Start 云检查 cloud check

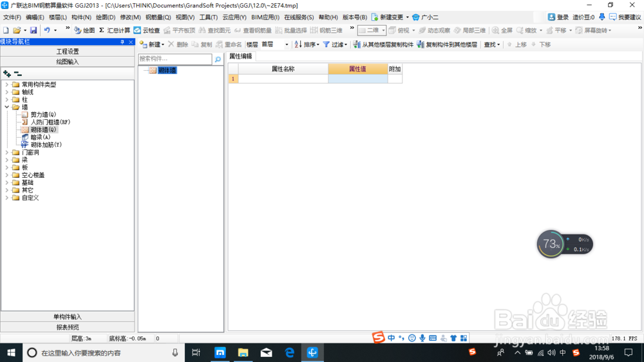pos(147,30)
